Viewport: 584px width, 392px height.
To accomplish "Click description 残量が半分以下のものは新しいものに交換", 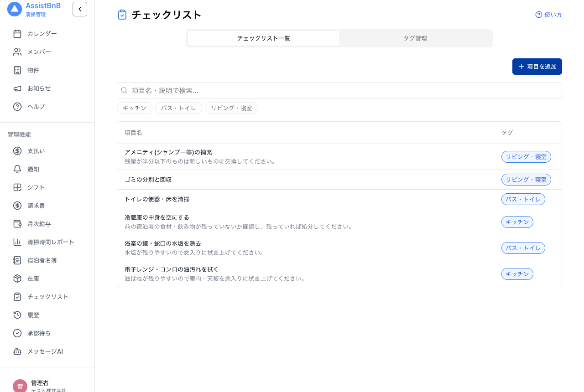I will pyautogui.click(x=201, y=161).
